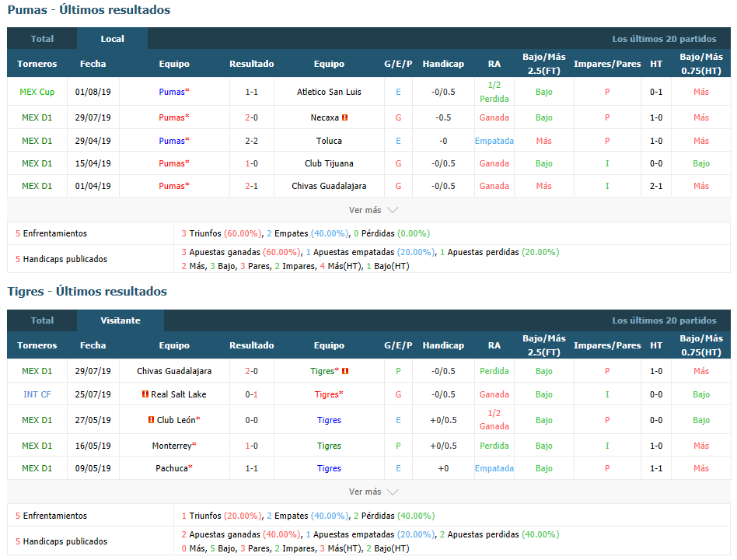Screen dimensions: 737x560
Task: Click the red card icon beside Necaxa
Action: [344, 117]
